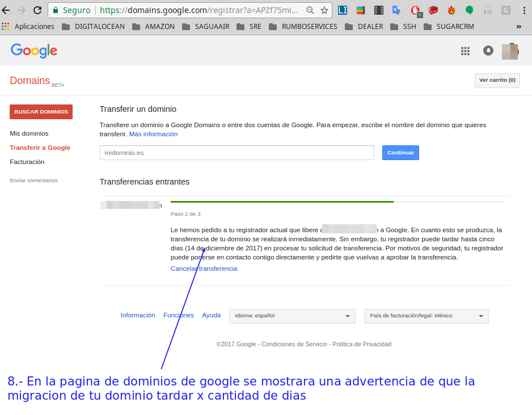Click the blue Continuar button
Screen dimensions: 532x415
tap(400, 153)
